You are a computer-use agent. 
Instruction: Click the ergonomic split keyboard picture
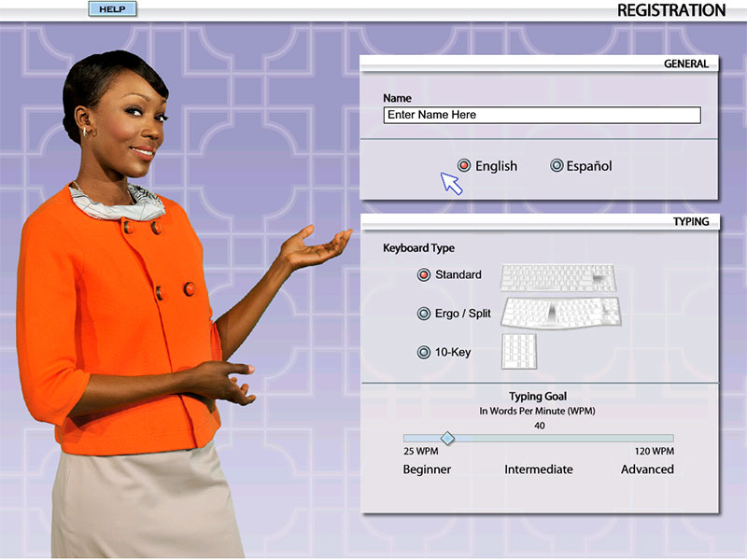[561, 313]
